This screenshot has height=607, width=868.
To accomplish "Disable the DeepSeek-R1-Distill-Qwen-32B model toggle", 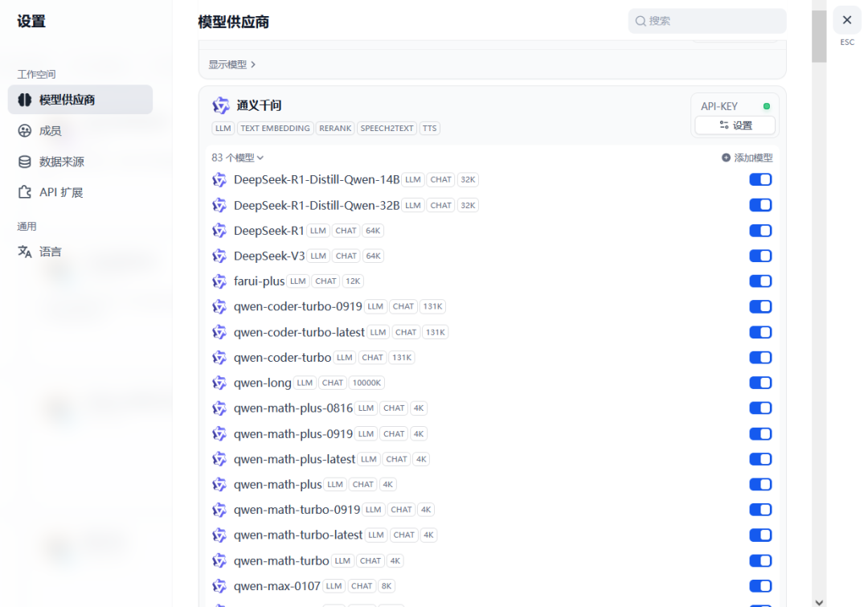I will pos(760,205).
